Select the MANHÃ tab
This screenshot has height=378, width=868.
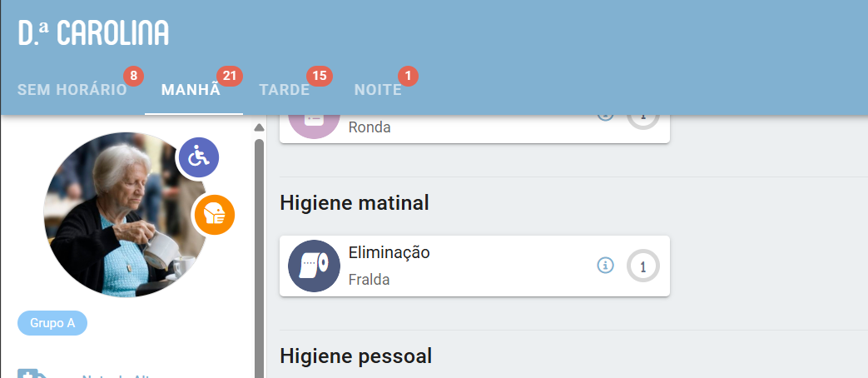191,90
